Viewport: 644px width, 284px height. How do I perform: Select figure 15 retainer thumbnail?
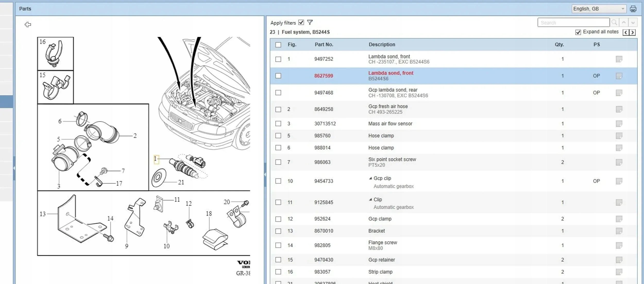tap(55, 87)
